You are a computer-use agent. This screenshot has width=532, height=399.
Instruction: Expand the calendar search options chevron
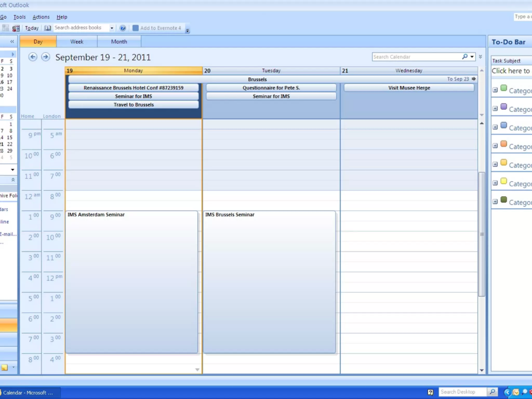480,57
